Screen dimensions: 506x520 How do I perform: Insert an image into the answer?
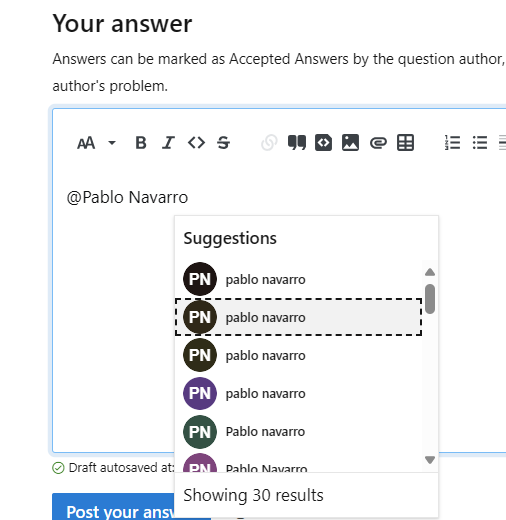(350, 143)
